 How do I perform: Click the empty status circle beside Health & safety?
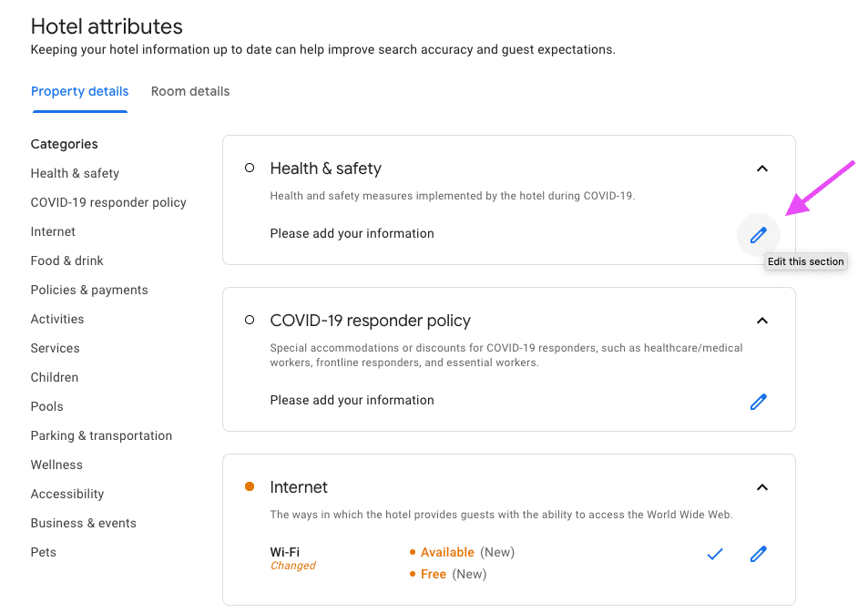pyautogui.click(x=250, y=168)
